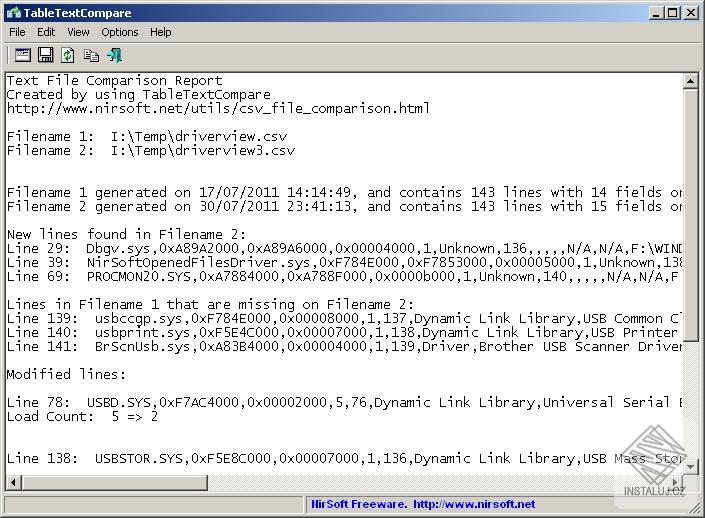Click the horizontal scrollbar thumb

pos(114,483)
